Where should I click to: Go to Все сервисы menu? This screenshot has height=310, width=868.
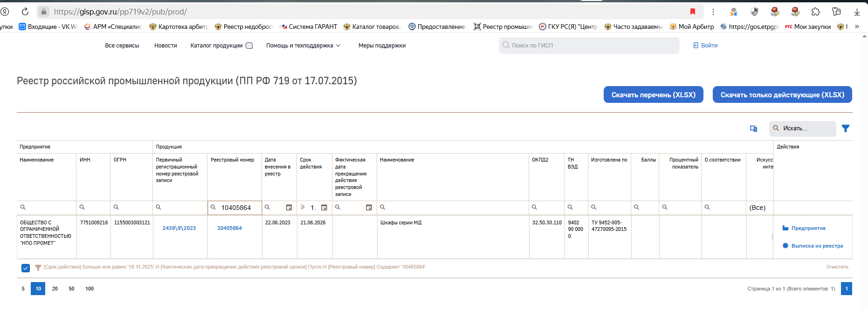click(x=122, y=46)
